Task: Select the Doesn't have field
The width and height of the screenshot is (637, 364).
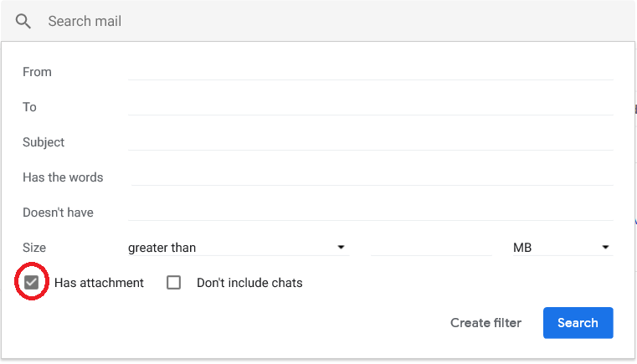Action: click(371, 213)
